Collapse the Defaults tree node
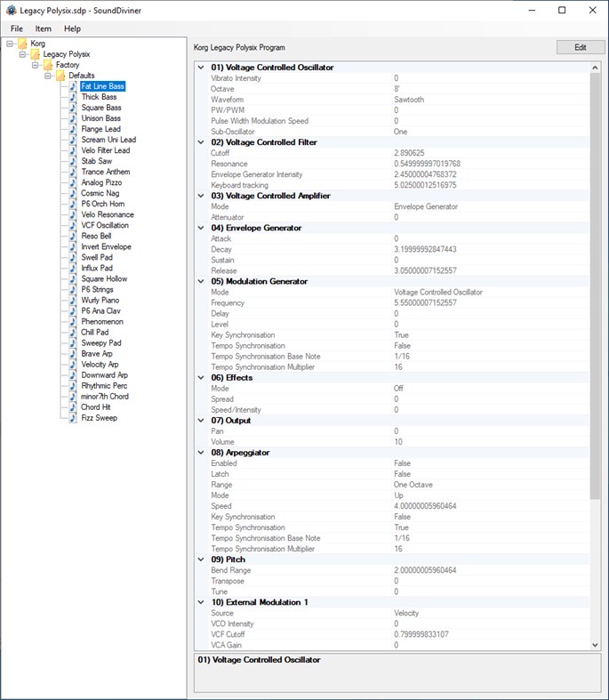Image resolution: width=609 pixels, height=700 pixels. pyautogui.click(x=48, y=76)
